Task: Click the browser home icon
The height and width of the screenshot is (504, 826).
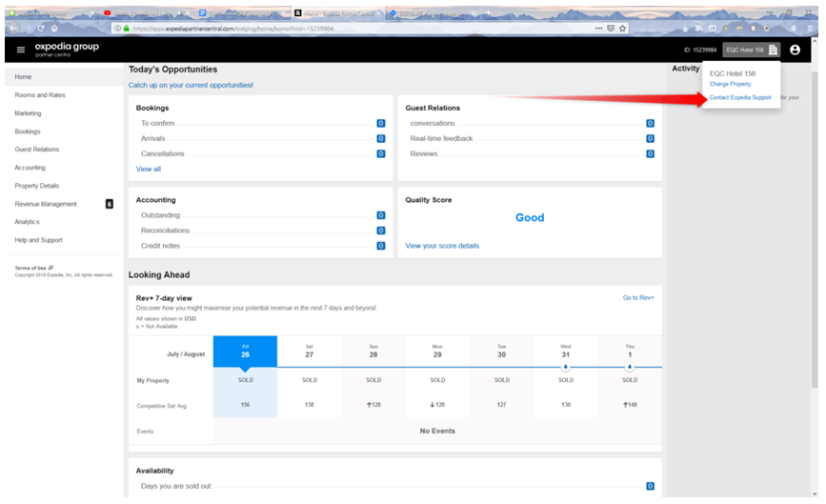Action: [54, 29]
